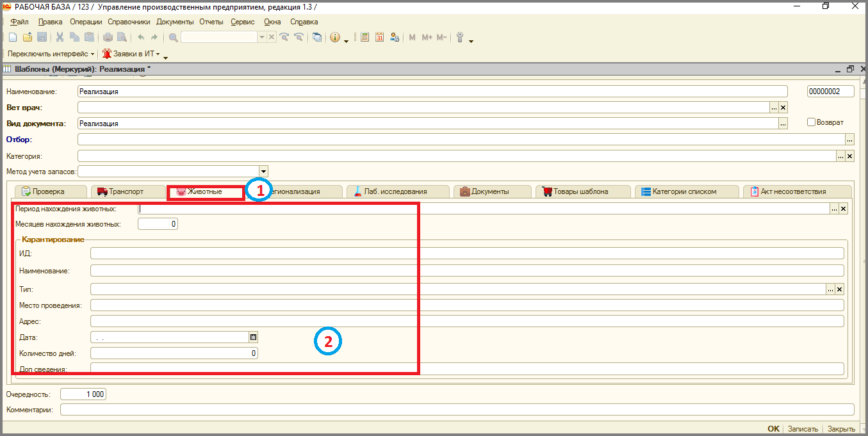This screenshot has height=436, width=868.
Task: Click the service tools wrench icon
Action: point(460,37)
